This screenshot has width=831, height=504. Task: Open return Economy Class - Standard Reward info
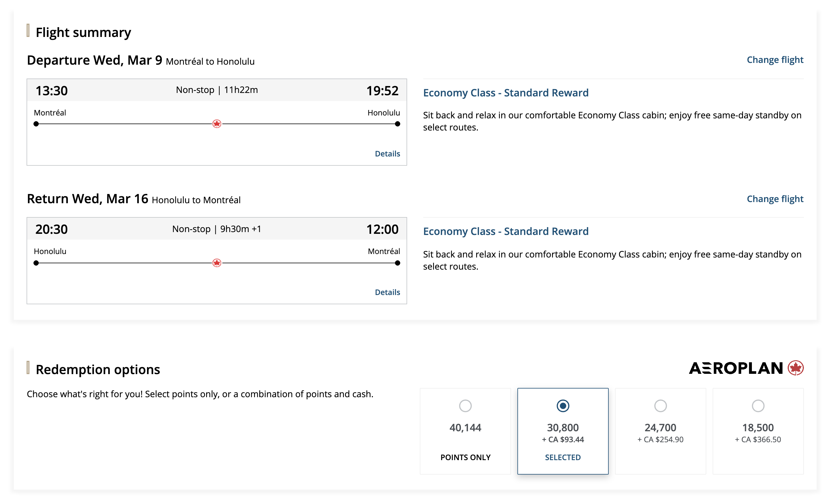pos(506,231)
